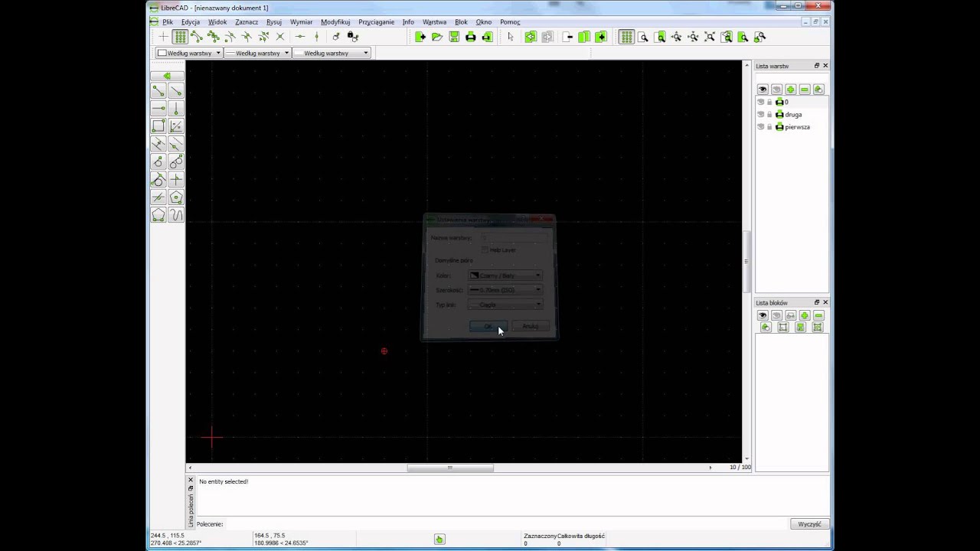
Task: Select the free snap crosshair icon
Action: pyautogui.click(x=163, y=37)
